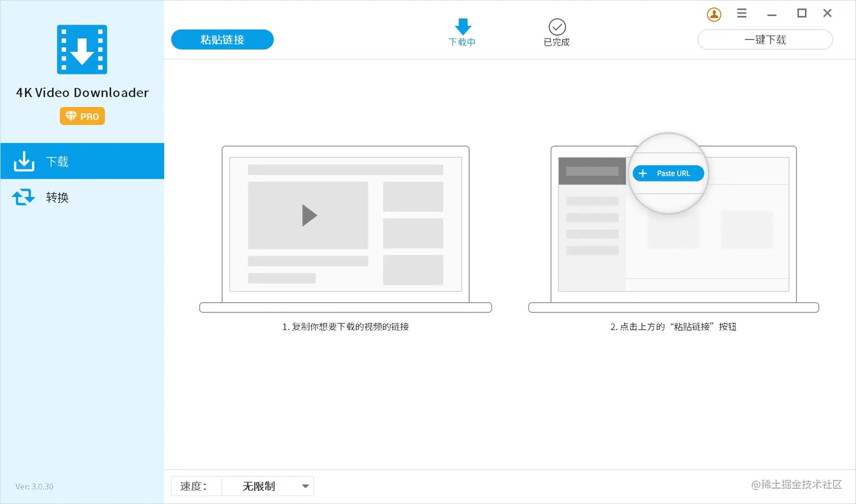This screenshot has width=856, height=504.
Task: Click the PRO badge under the logo
Action: 82,116
